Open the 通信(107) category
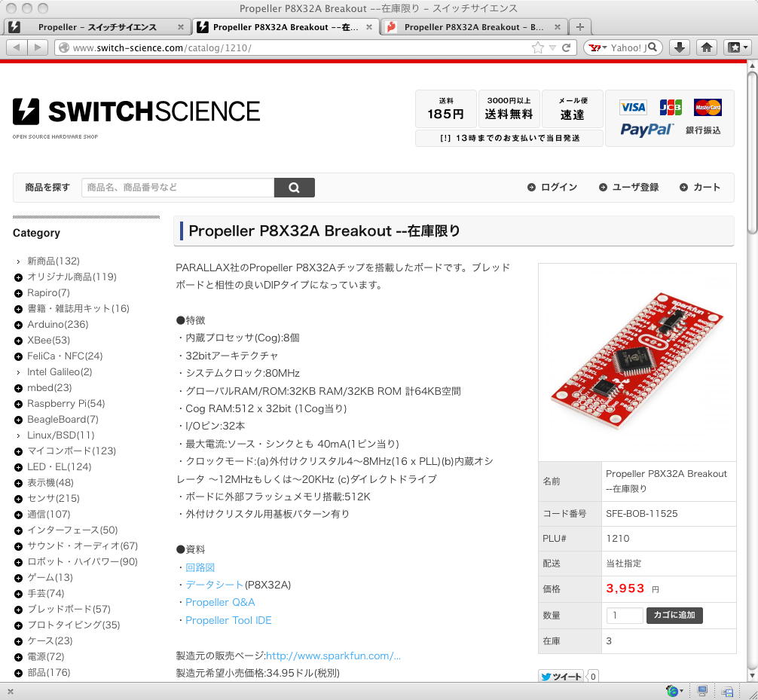 [x=49, y=515]
